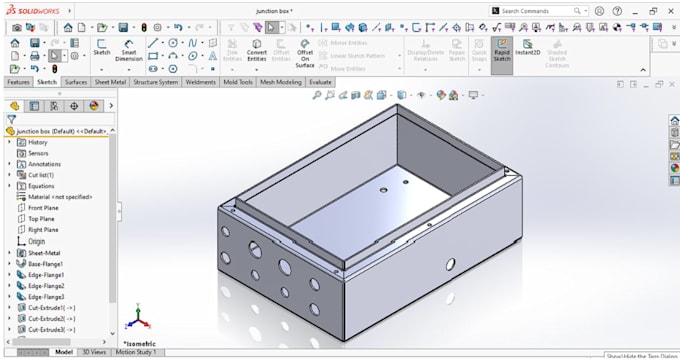The height and width of the screenshot is (361, 680).
Task: Switch to the Sheet Metal tab
Action: click(110, 82)
